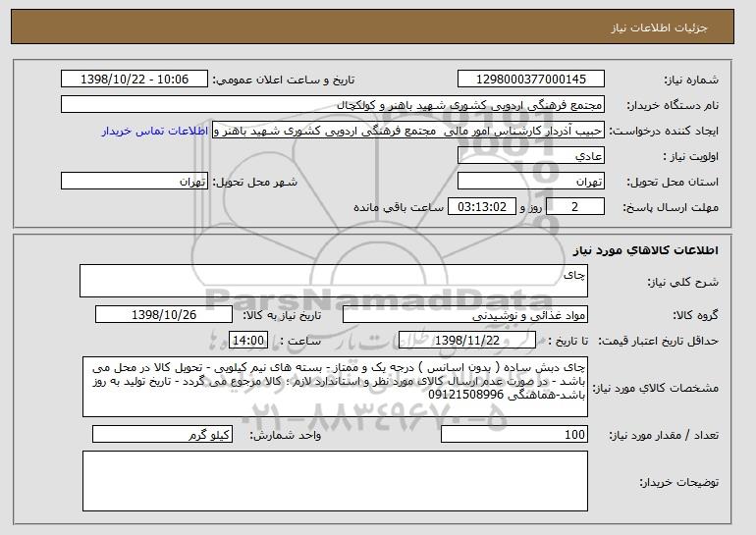
Task: Click the شماره نیاز label
Action: (x=691, y=80)
